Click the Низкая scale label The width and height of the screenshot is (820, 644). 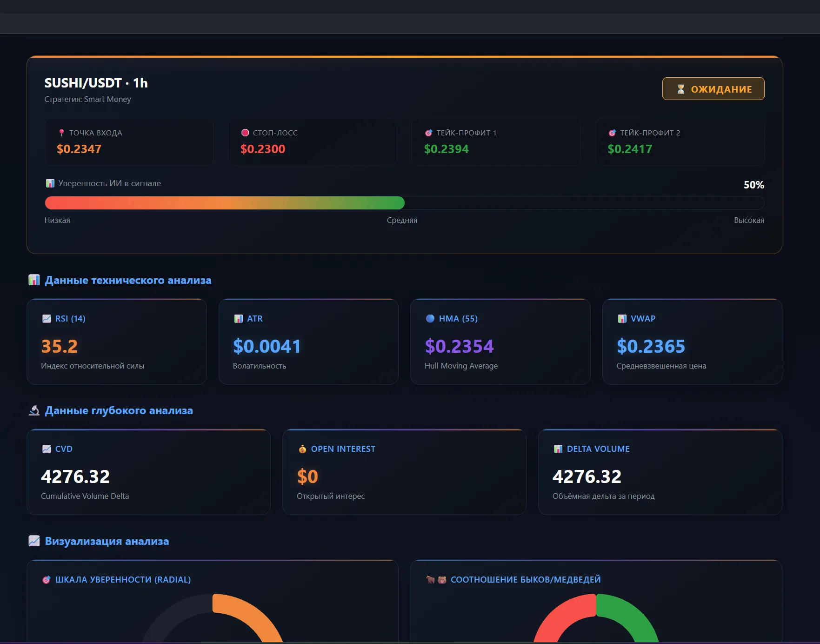(x=57, y=220)
